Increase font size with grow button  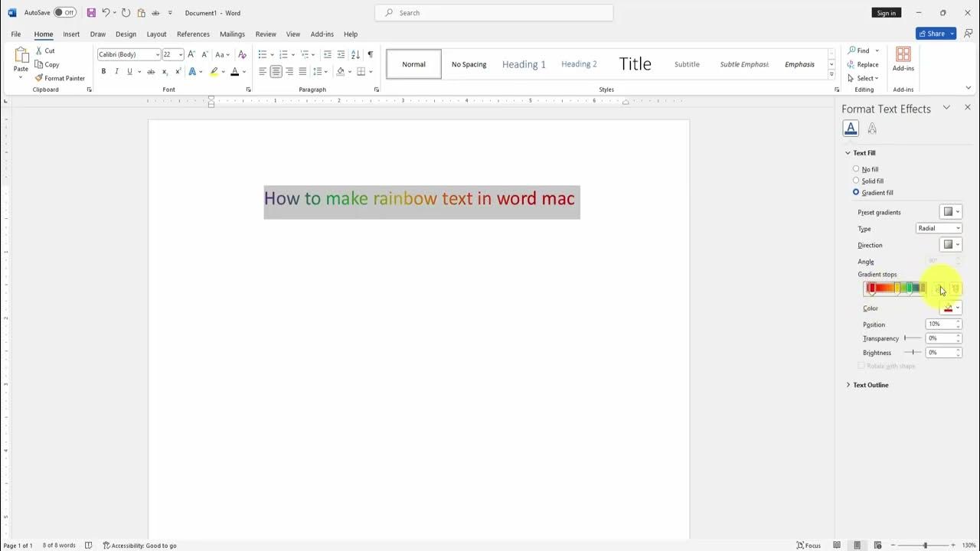pos(191,54)
